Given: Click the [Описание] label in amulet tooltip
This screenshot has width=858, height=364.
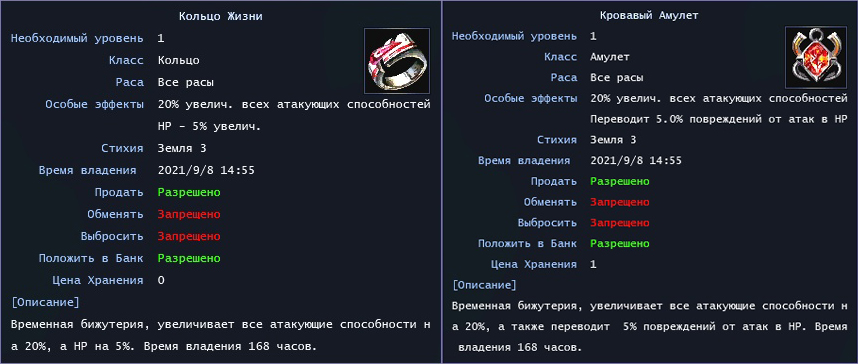Looking at the screenshot, I should tap(484, 285).
